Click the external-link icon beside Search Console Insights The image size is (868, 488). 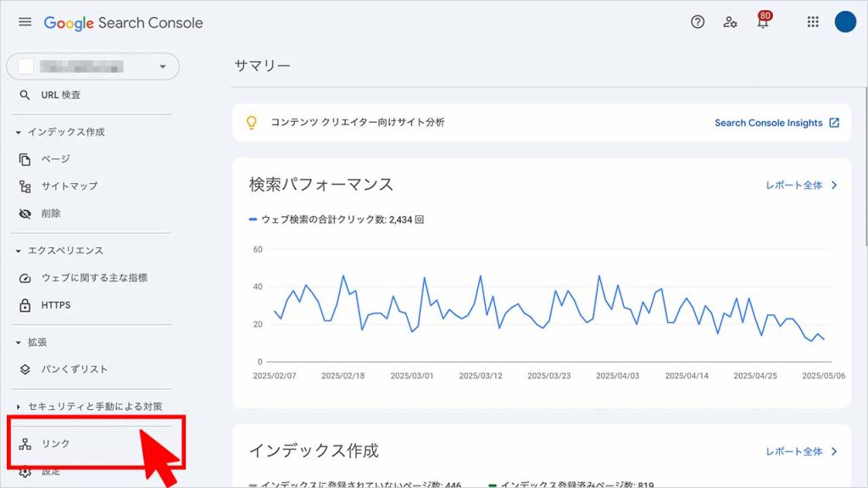pos(834,123)
